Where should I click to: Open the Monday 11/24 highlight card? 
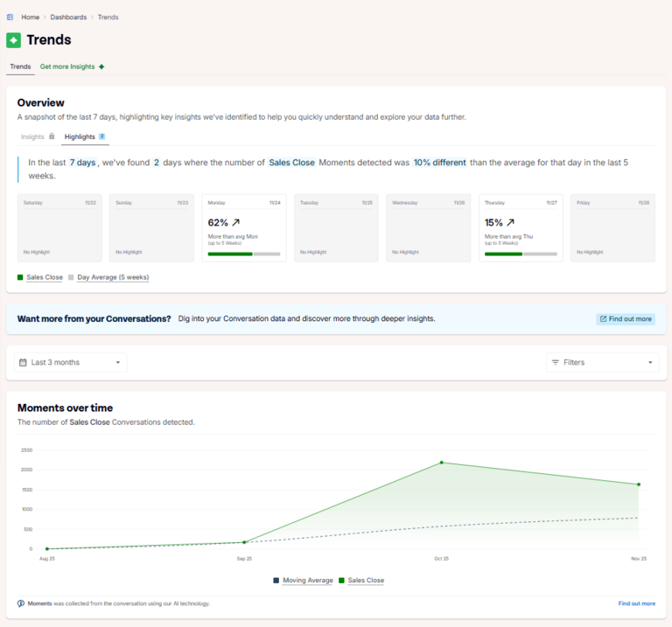click(x=244, y=228)
